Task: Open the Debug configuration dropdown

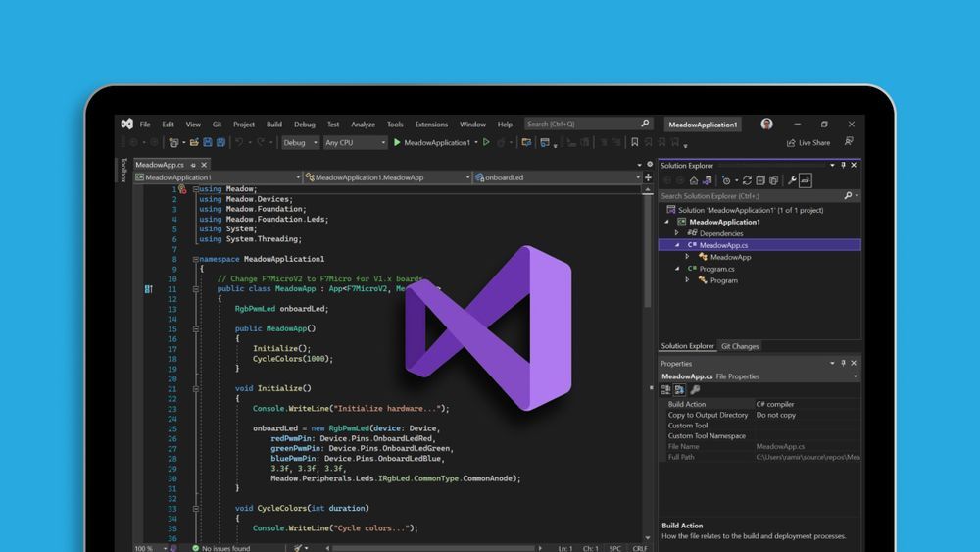Action: (x=300, y=143)
